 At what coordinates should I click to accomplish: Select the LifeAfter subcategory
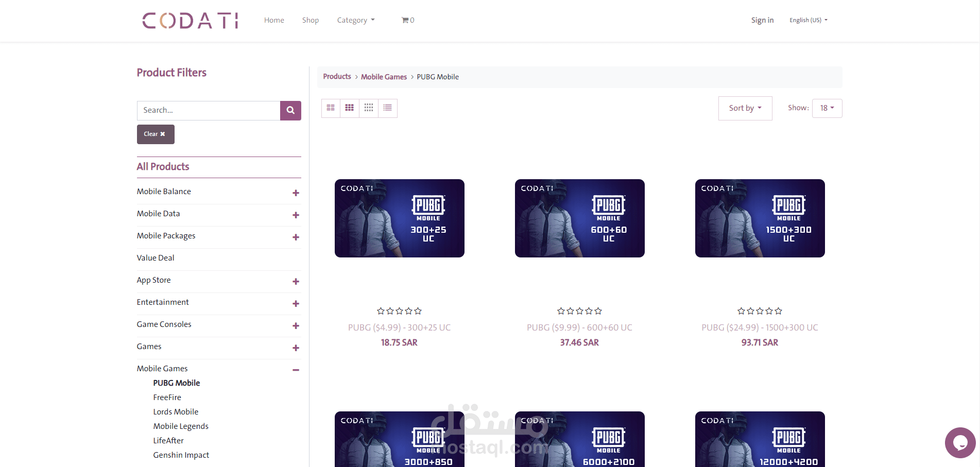168,441
